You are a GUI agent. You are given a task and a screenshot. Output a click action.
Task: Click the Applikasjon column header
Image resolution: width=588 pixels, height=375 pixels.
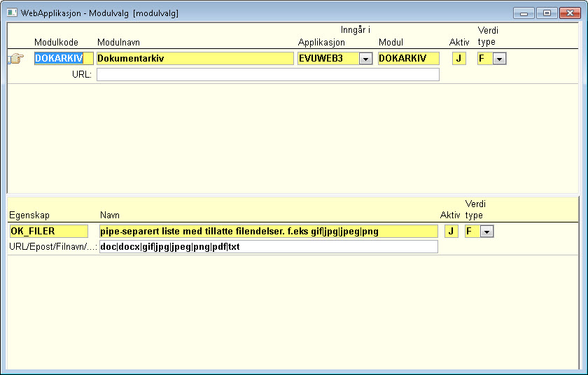click(321, 43)
